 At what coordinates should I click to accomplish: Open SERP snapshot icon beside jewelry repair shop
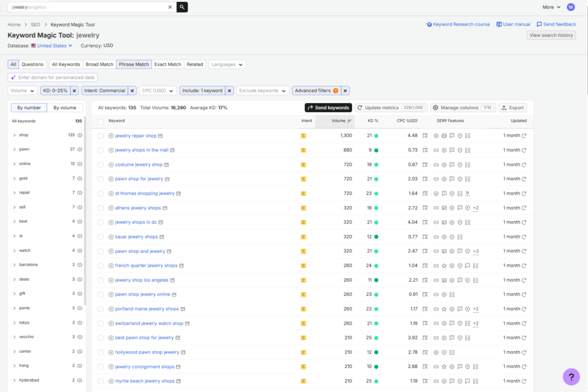[161, 136]
